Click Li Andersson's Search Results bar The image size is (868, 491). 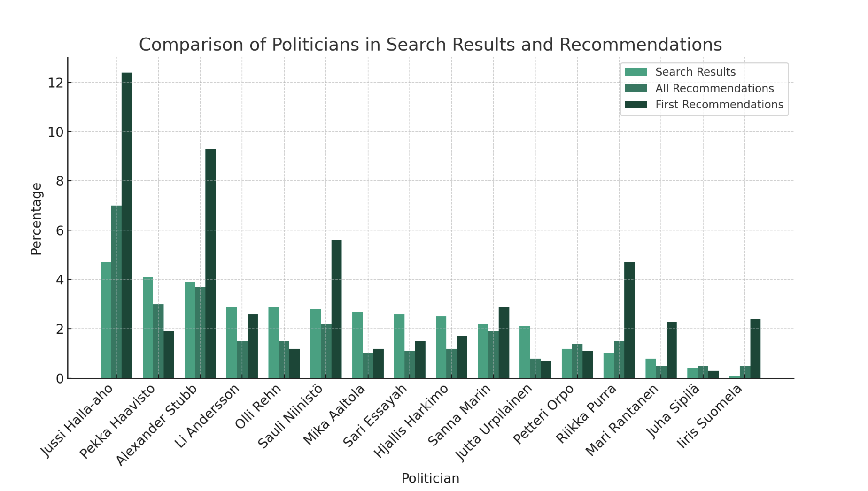[232, 343]
